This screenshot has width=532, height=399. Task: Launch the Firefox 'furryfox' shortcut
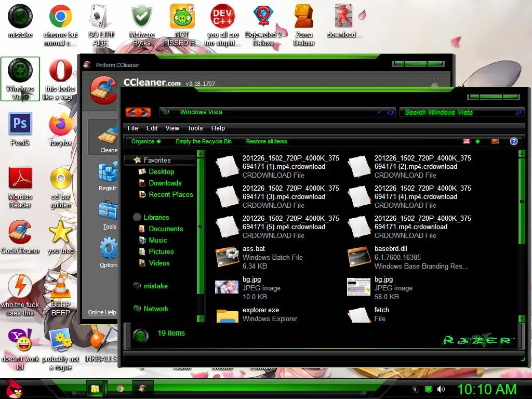60,129
